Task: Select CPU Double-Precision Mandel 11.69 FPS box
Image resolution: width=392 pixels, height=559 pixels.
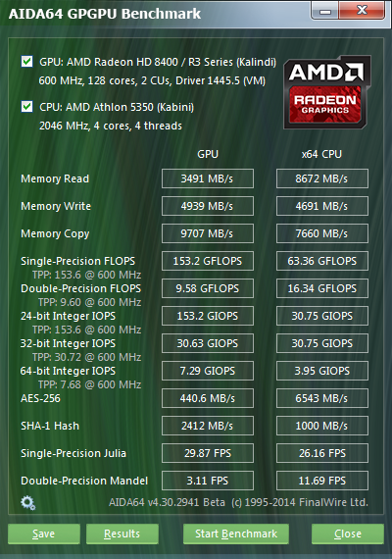Action: (x=322, y=481)
